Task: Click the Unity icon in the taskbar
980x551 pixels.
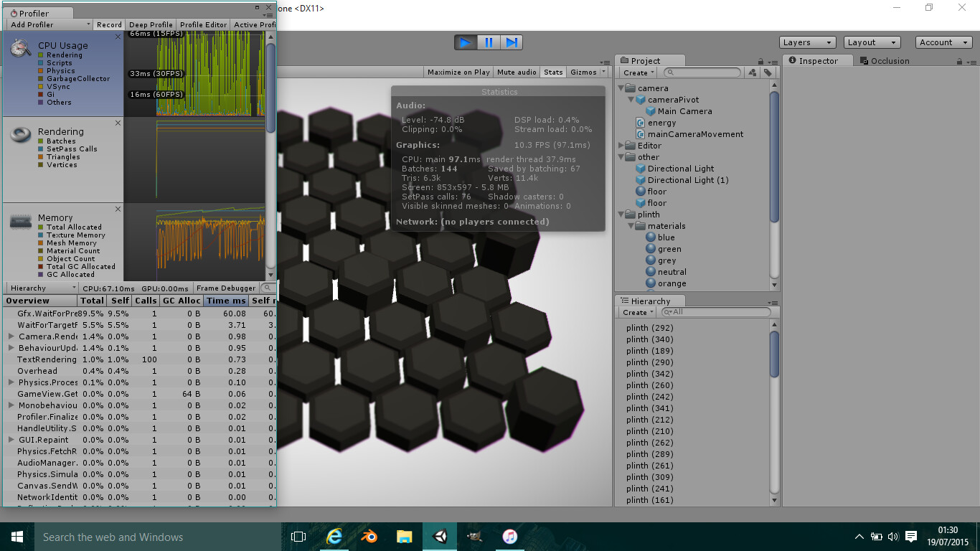Action: [440, 537]
